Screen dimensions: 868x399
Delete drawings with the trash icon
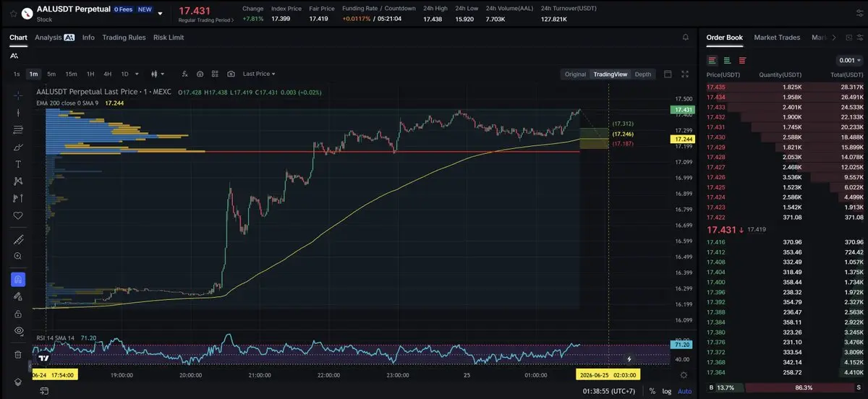18,354
